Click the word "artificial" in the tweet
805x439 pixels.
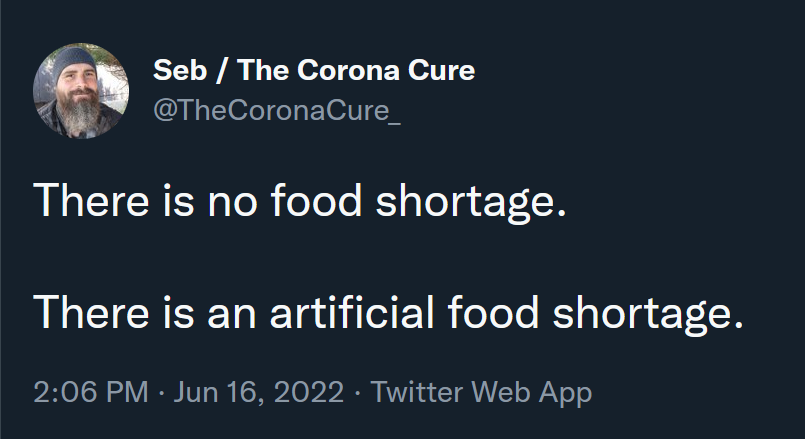pos(352,312)
